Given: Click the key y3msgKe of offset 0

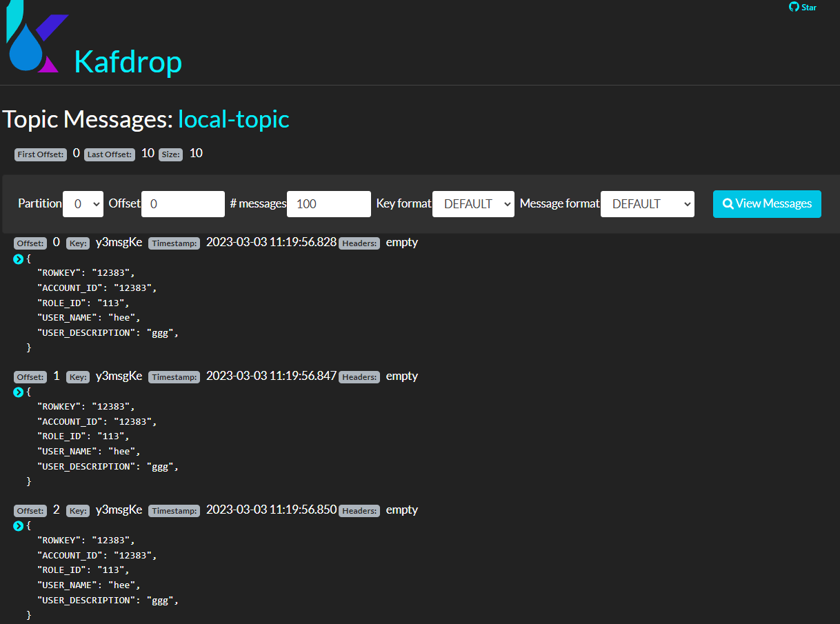Looking at the screenshot, I should coord(119,242).
